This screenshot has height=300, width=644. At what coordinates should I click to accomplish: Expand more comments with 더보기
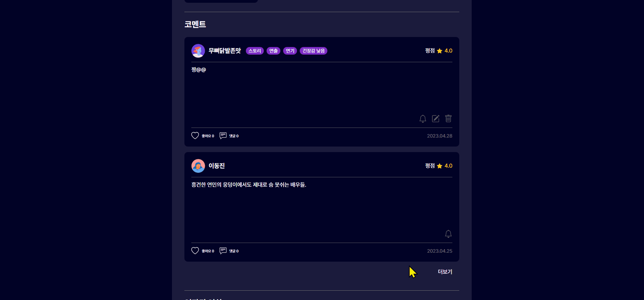(x=445, y=272)
